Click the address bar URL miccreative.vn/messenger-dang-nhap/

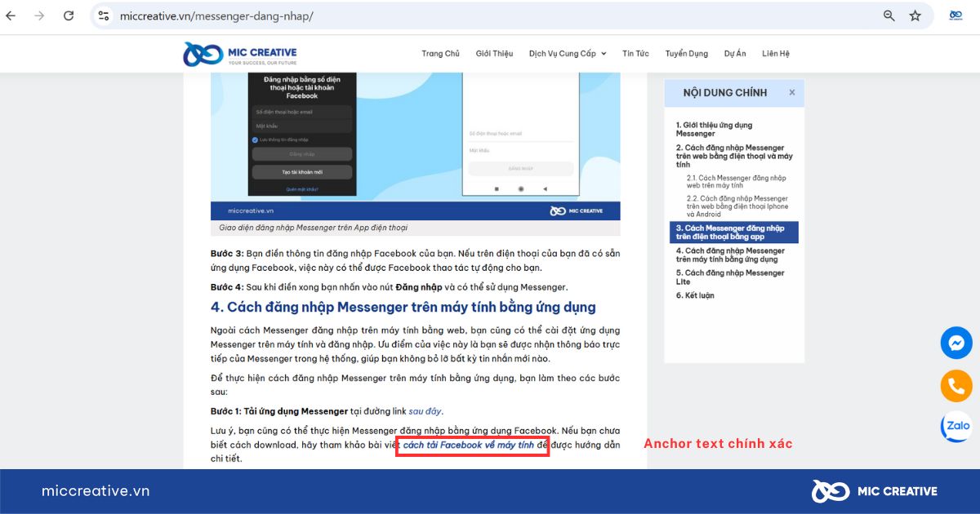click(x=216, y=16)
